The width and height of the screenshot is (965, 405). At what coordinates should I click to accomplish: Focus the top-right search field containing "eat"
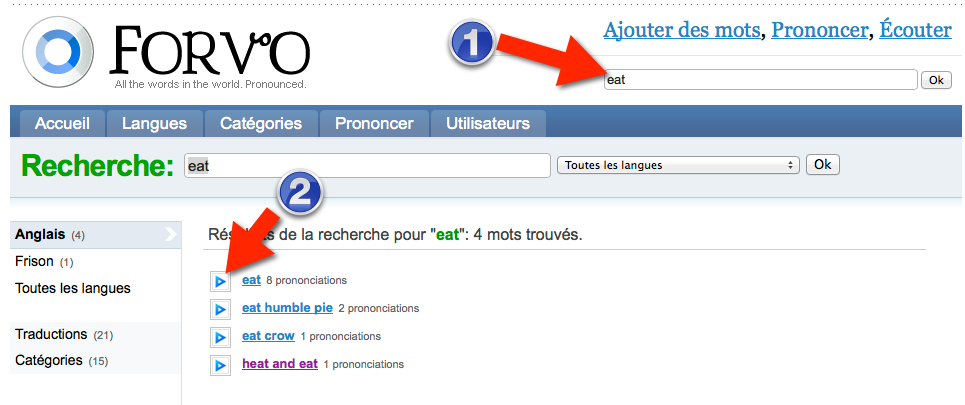click(x=761, y=79)
